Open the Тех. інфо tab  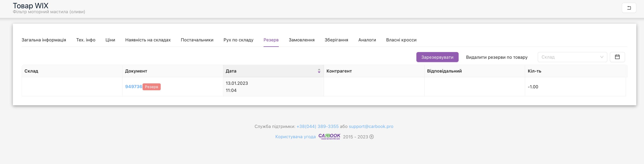point(86,40)
